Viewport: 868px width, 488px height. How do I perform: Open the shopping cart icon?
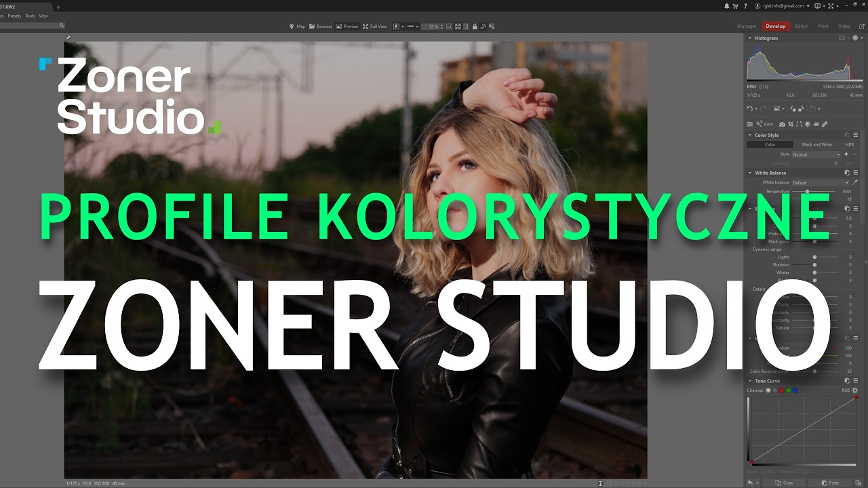click(x=735, y=5)
